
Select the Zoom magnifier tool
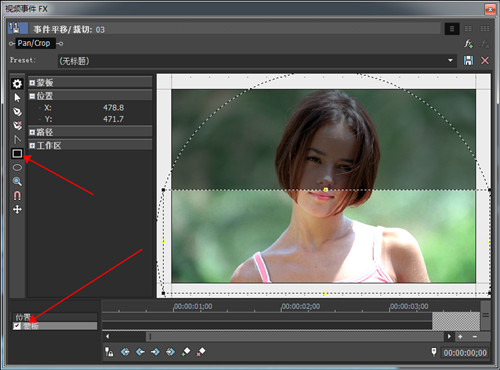[x=17, y=181]
